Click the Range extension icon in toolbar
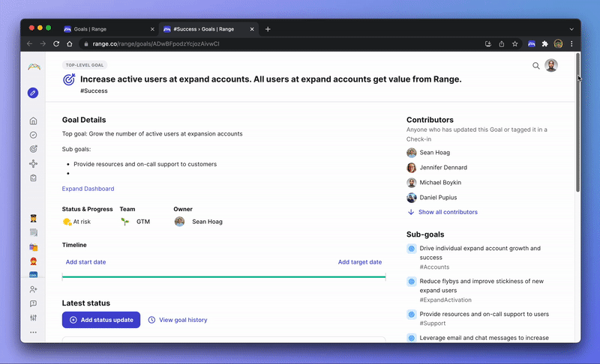Screen dimensions: 600x364 [x=532, y=44]
